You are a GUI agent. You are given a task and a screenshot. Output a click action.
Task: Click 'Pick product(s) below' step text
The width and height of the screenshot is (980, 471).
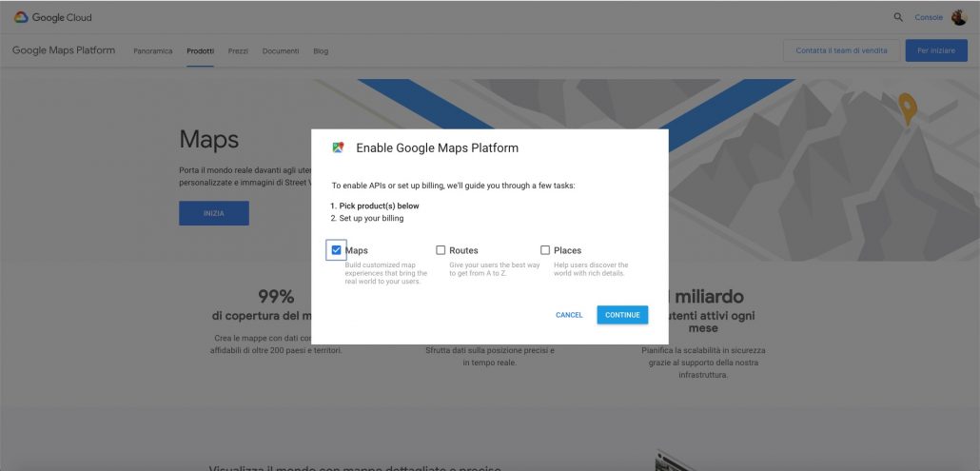tap(380, 206)
